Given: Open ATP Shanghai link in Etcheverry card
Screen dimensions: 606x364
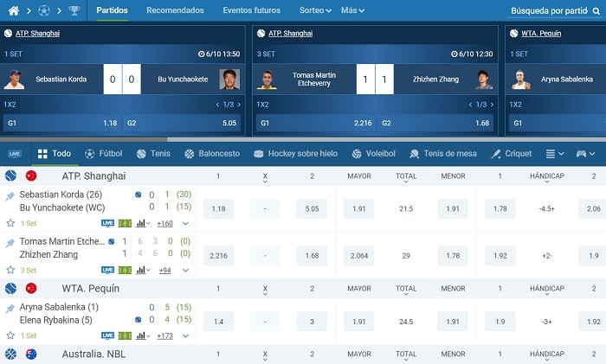Looking at the screenshot, I should click(290, 33).
